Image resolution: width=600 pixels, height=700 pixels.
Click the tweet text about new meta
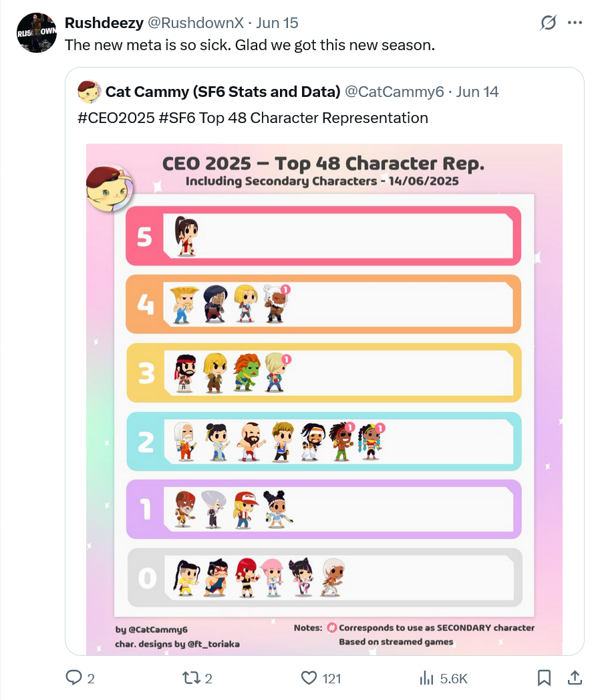pyautogui.click(x=250, y=45)
